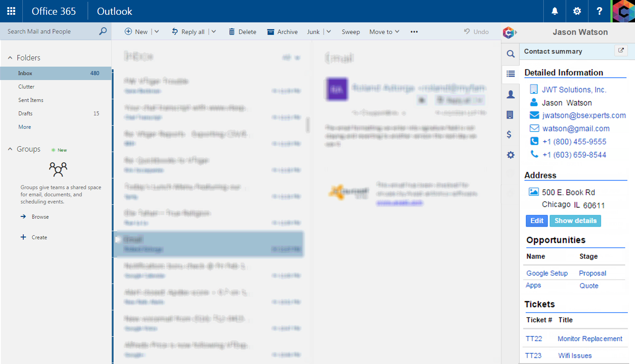Open the contact person tab in sidebar
Viewport: 635px width, 364px height.
510,94
